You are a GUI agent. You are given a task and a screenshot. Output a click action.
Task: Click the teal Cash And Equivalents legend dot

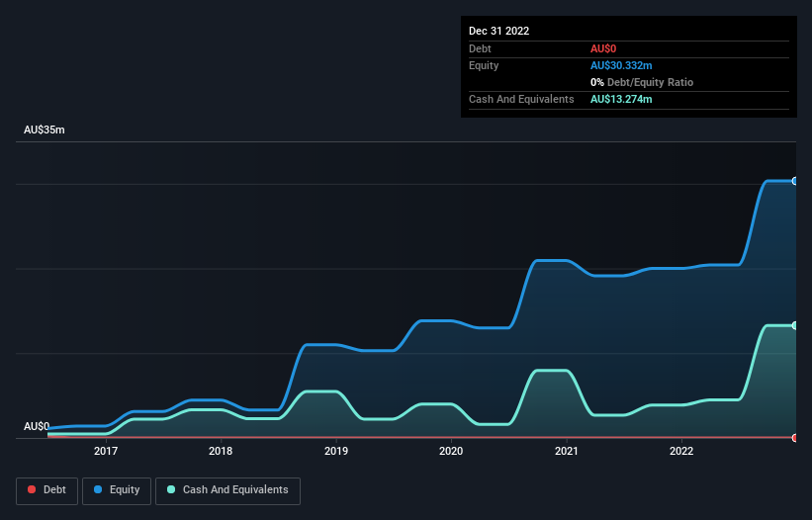point(171,489)
